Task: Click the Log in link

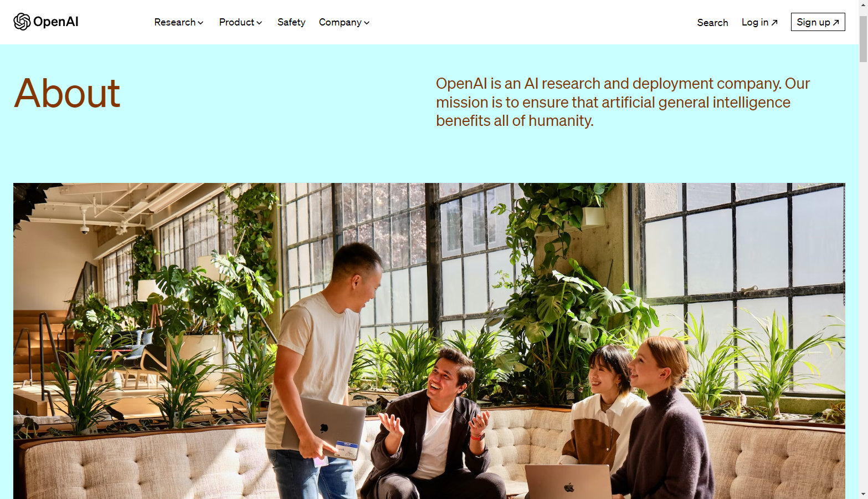Action: pos(759,22)
